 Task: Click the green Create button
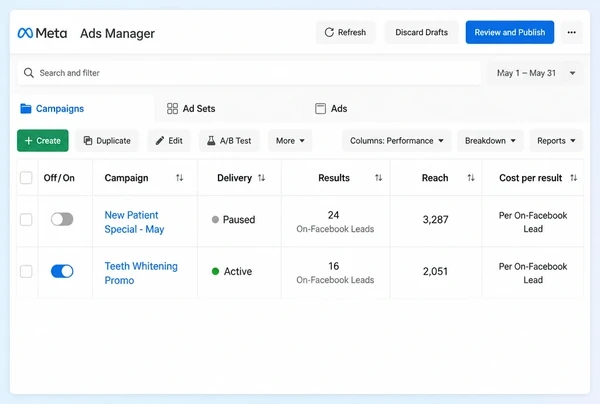pyautogui.click(x=42, y=141)
